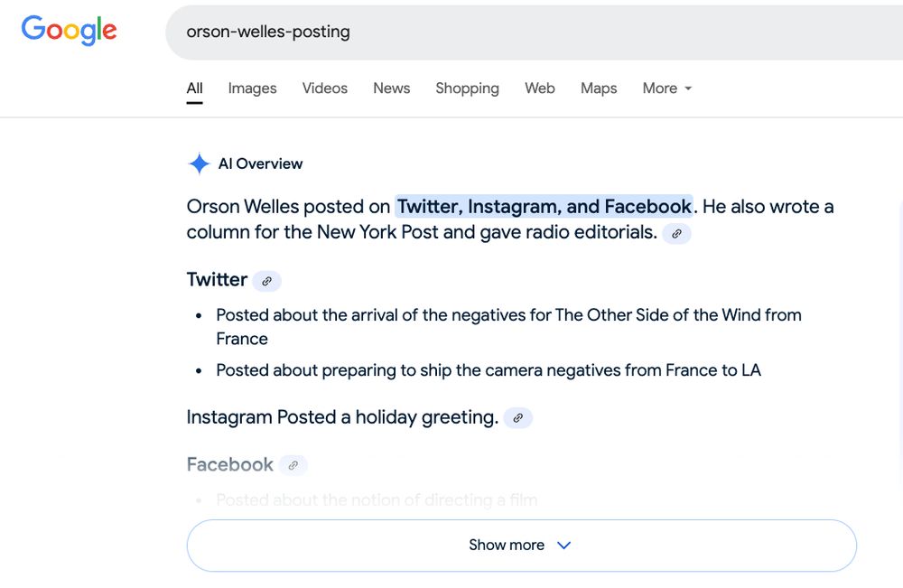Click the AI Overview label
Viewport: 903px width, 588px height.
tap(260, 163)
